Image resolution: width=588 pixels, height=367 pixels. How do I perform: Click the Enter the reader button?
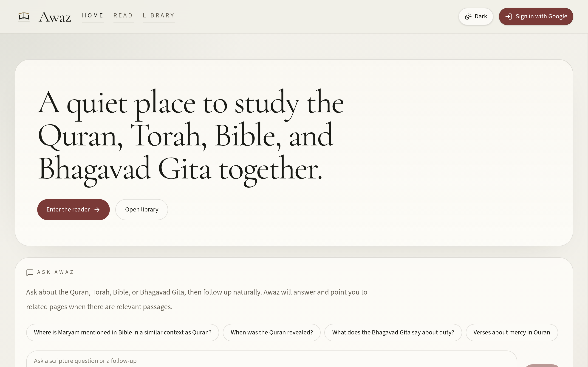[73, 209]
